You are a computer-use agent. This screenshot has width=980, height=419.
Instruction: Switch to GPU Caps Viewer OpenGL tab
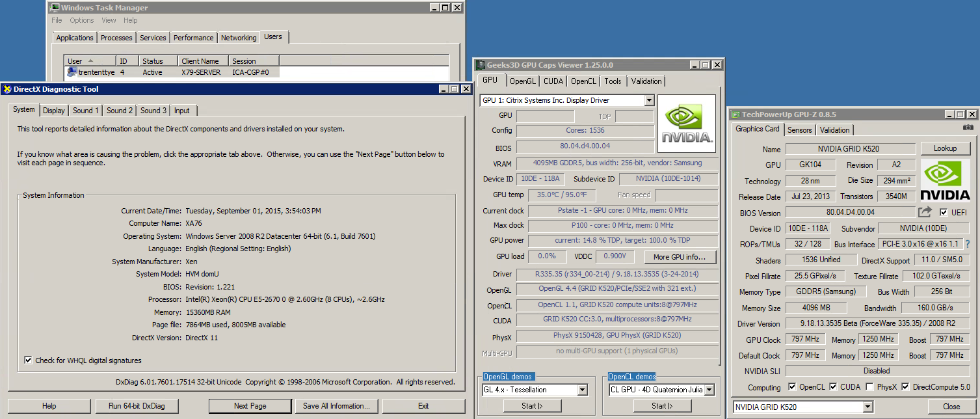pyautogui.click(x=523, y=81)
